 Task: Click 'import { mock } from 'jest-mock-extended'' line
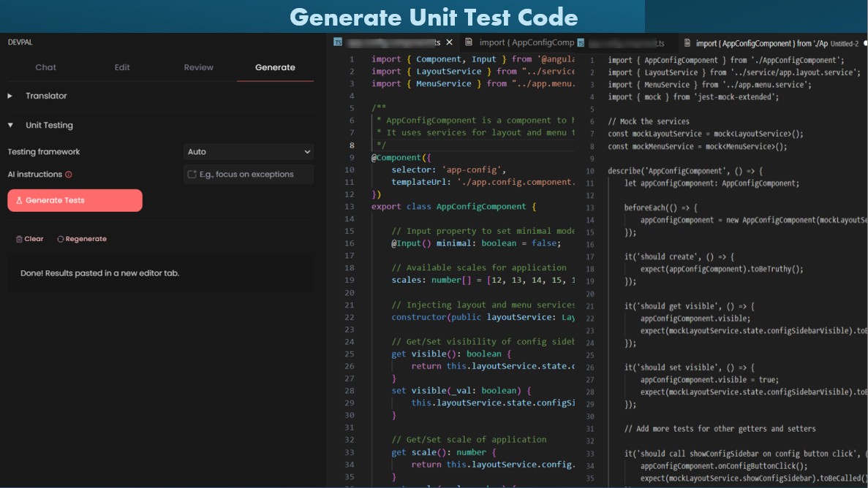[x=693, y=97]
